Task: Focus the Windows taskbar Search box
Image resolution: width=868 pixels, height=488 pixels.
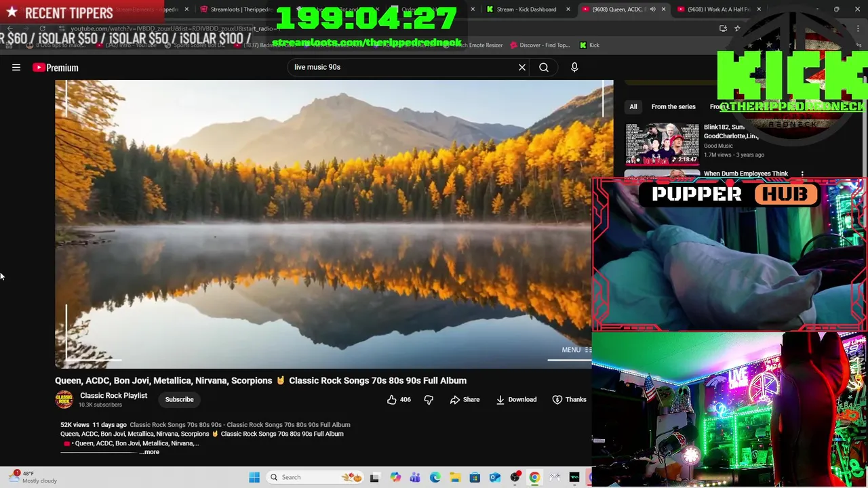Action: 315,477
